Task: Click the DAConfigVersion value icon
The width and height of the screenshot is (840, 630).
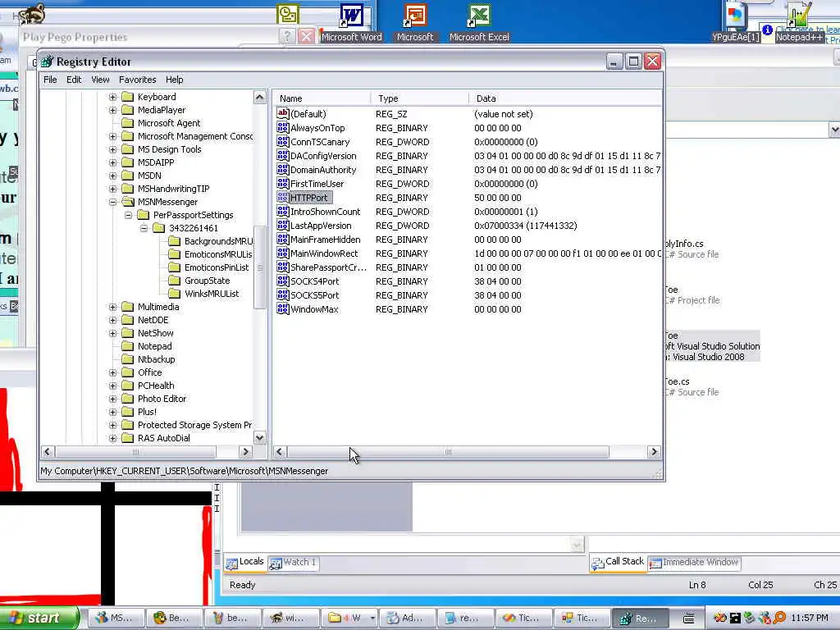Action: click(x=282, y=155)
